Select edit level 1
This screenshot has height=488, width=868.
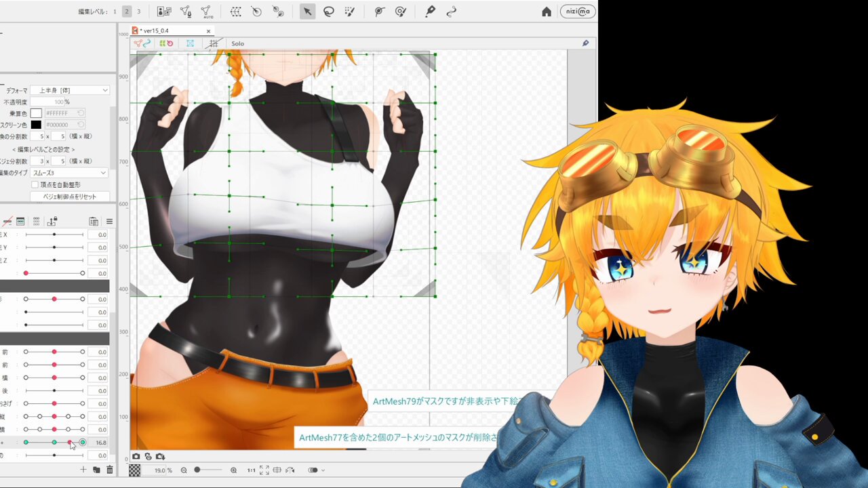coord(115,12)
